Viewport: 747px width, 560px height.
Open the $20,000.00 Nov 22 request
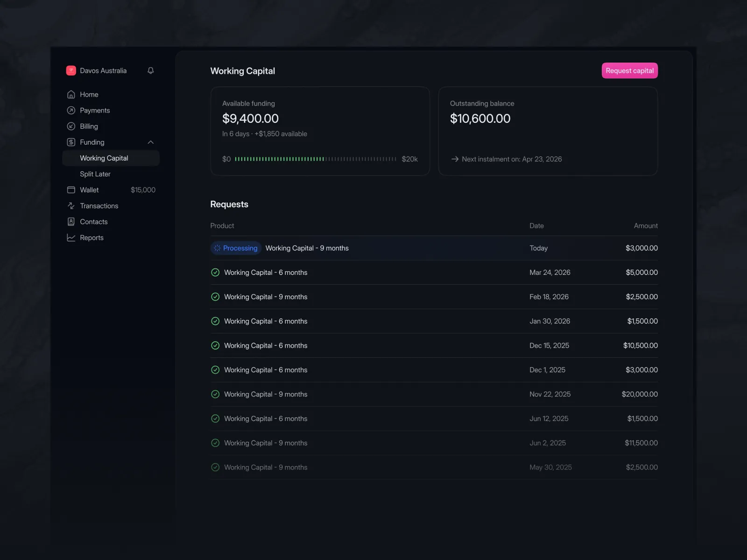[x=434, y=394]
